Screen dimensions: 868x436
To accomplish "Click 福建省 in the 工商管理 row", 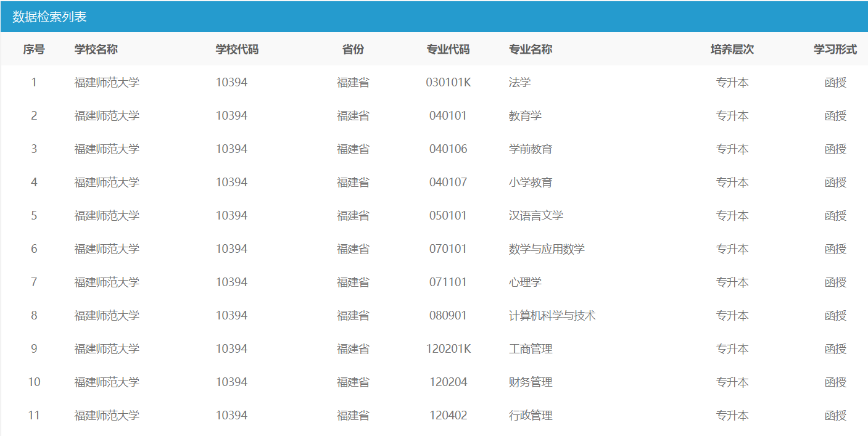I will [x=353, y=349].
